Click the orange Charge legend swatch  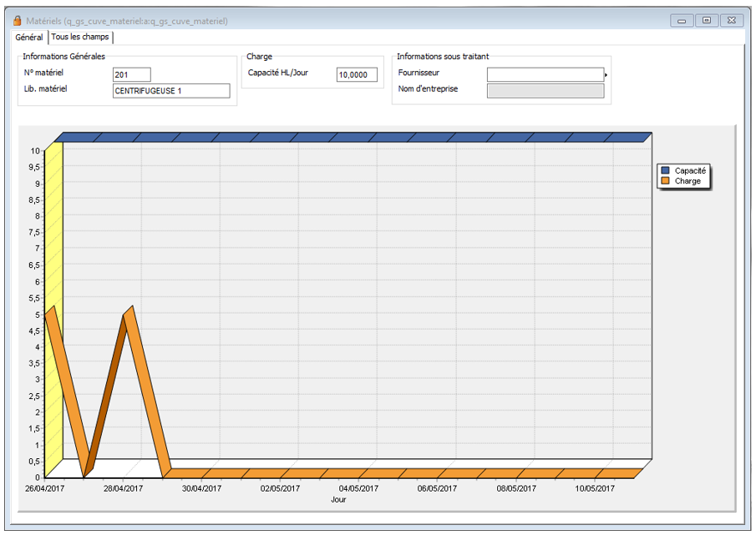pyautogui.click(x=665, y=180)
